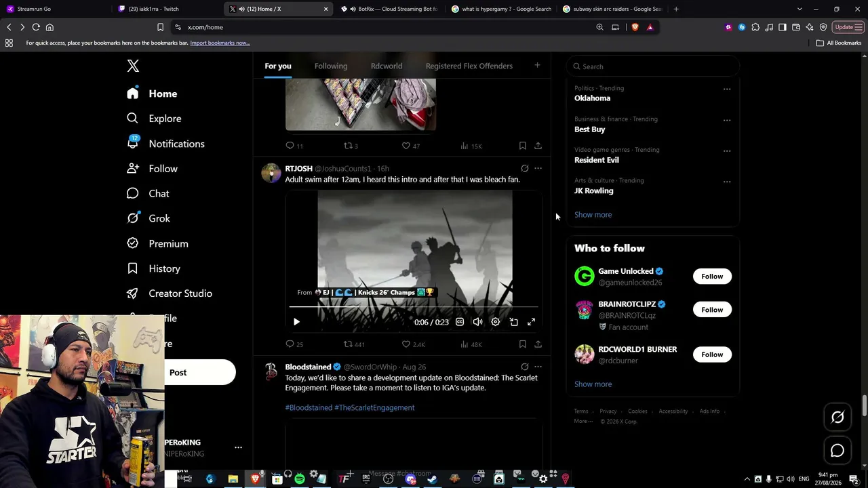Toggle video closed captions

point(459,322)
